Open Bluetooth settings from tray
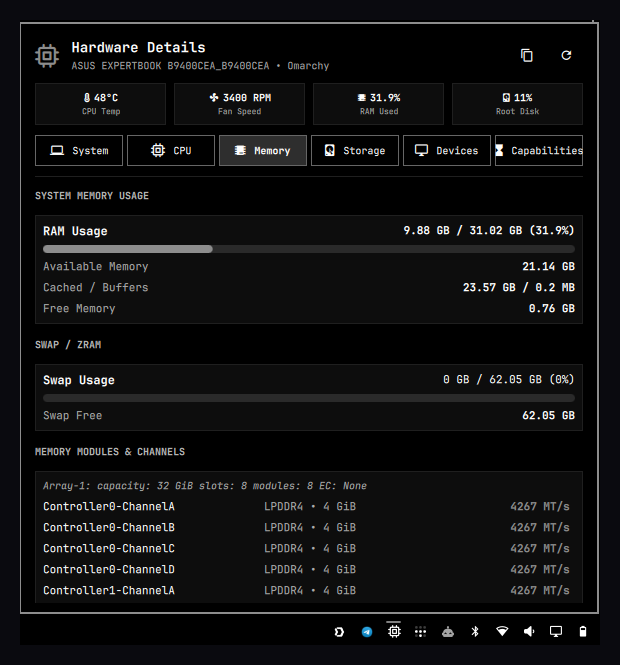This screenshot has width=620, height=665. [475, 632]
